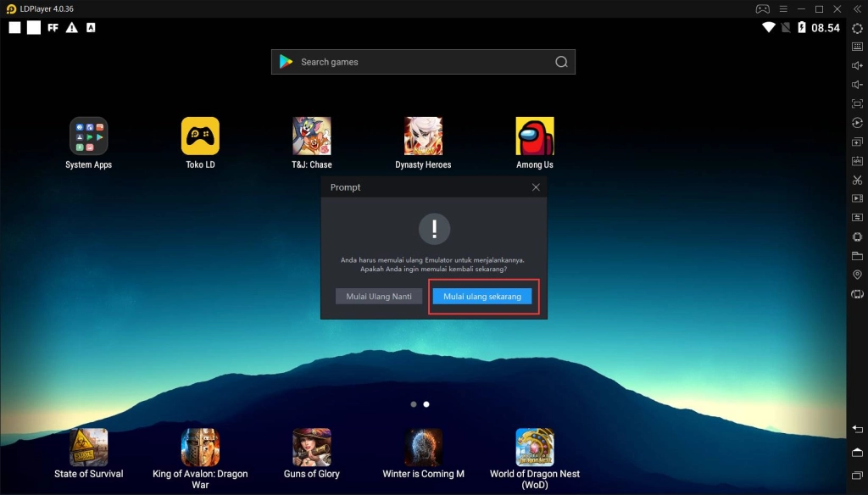This screenshot has width=868, height=495.
Task: Open the keyboard mapping tool
Action: (857, 47)
